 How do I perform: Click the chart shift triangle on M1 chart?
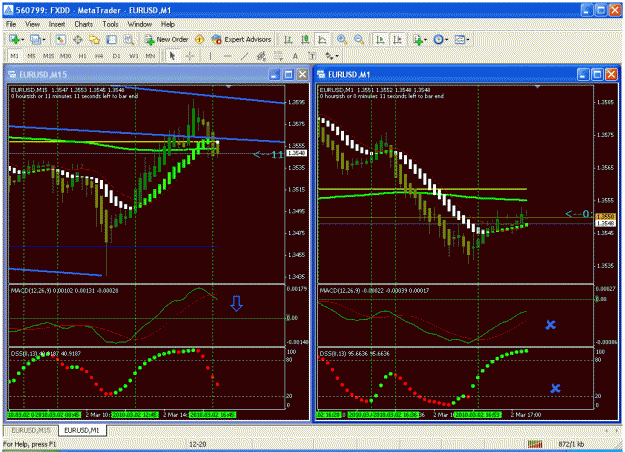(x=537, y=86)
